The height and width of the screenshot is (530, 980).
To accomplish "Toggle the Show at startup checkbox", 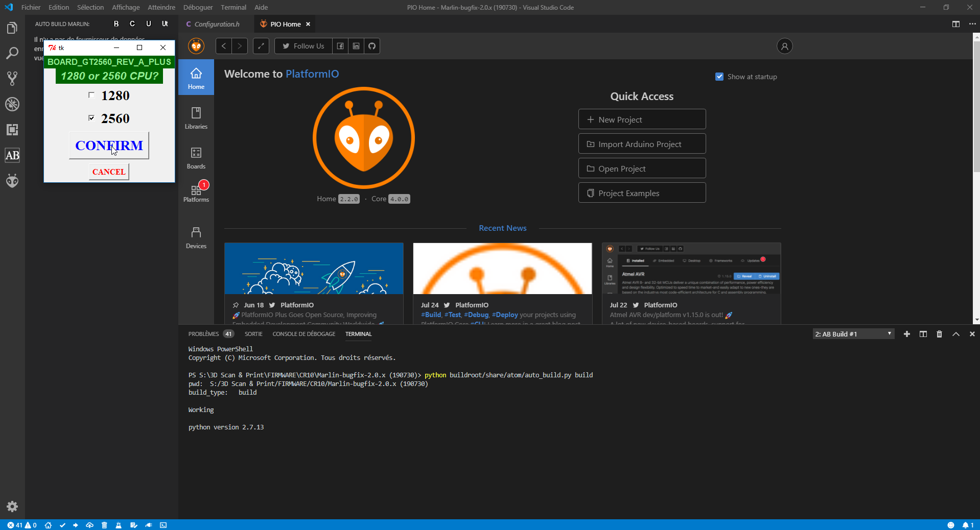I will (719, 77).
